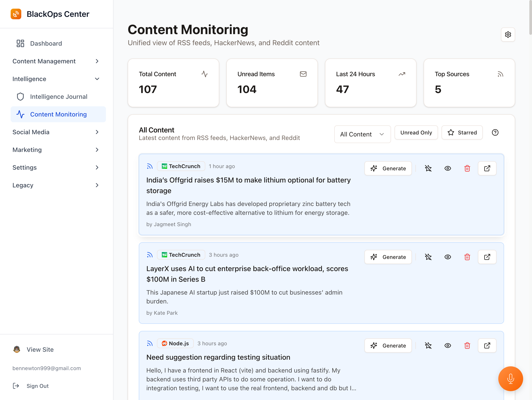Image resolution: width=532 pixels, height=400 pixels.
Task: Enable the Unread Only filter
Action: tap(416, 132)
